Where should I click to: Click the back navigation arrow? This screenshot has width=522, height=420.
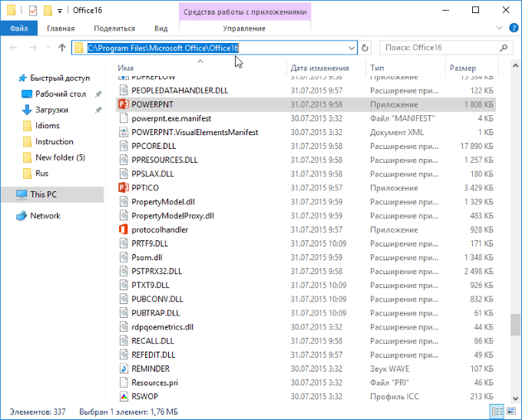coord(13,48)
